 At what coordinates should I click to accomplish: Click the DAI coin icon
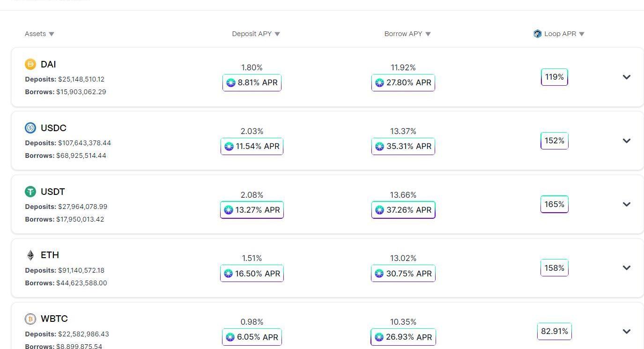click(30, 64)
